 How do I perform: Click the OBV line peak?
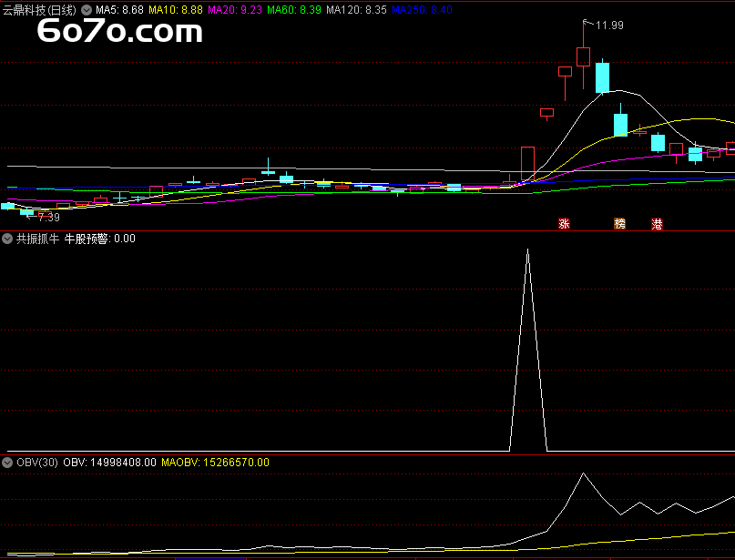point(583,473)
